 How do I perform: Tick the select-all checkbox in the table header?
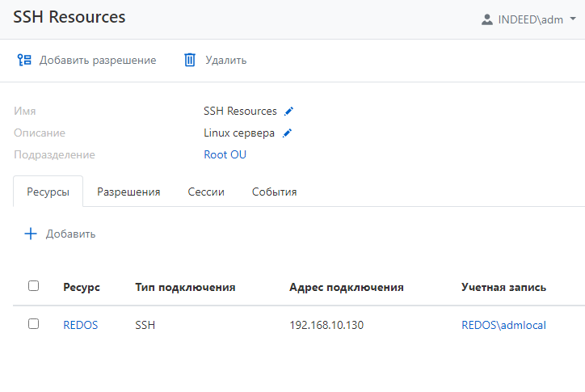(x=33, y=286)
